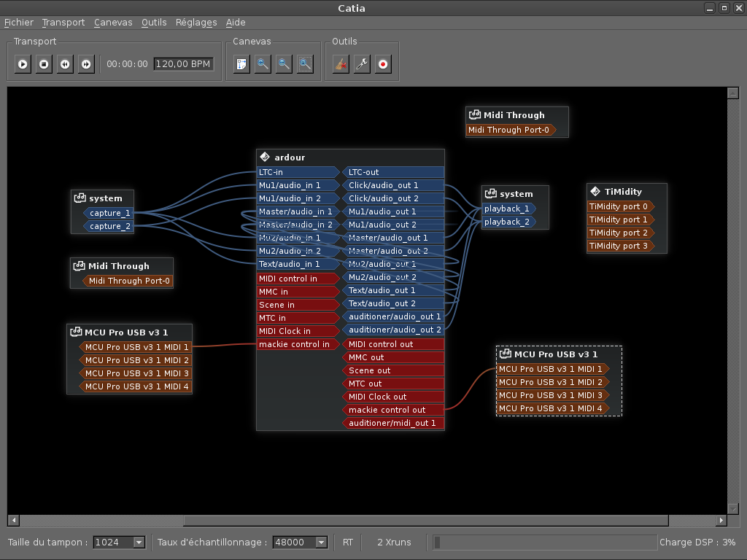This screenshot has width=747, height=560.
Task: Clear Xruns with the broom icon
Action: (x=341, y=64)
